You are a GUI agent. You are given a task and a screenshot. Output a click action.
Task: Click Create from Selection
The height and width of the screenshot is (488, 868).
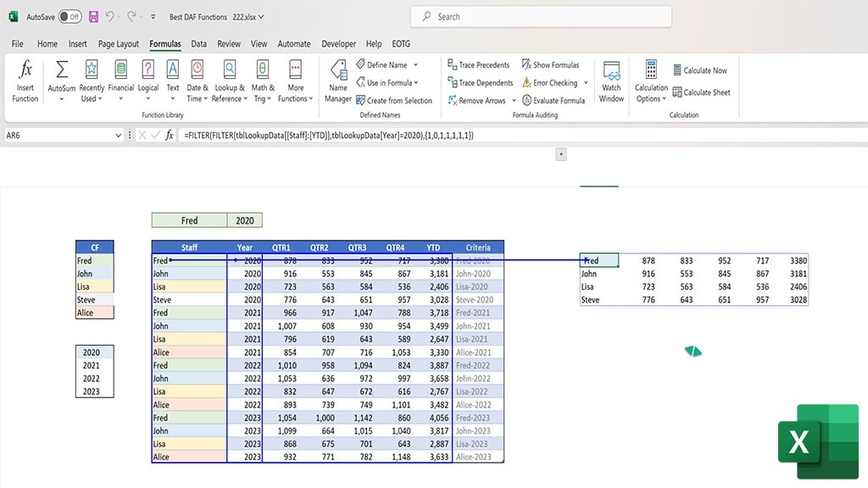tap(393, 100)
